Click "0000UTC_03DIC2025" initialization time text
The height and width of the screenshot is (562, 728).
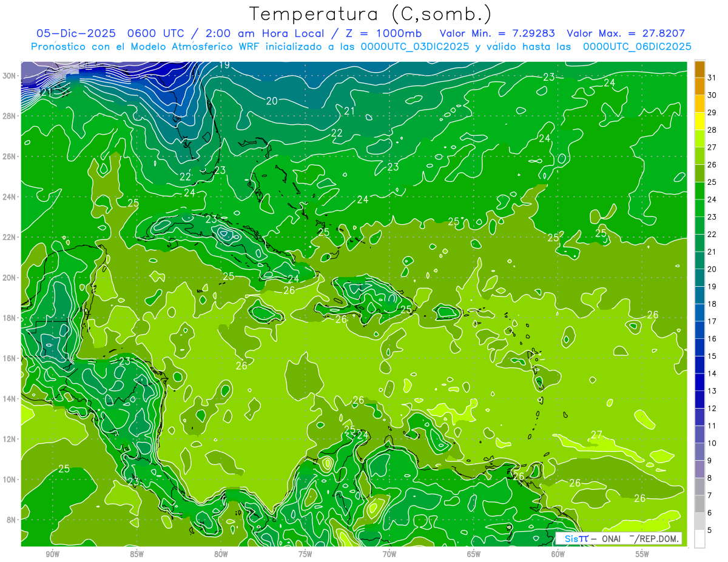pyautogui.click(x=414, y=47)
